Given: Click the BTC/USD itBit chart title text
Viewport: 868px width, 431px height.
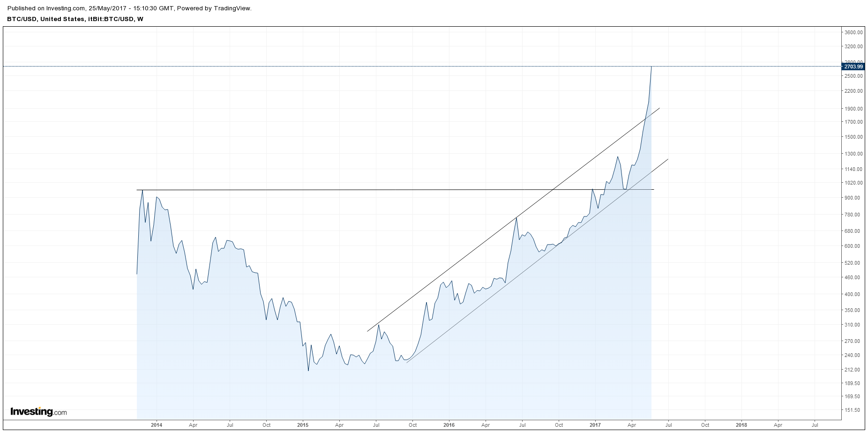Looking at the screenshot, I should coord(75,19).
